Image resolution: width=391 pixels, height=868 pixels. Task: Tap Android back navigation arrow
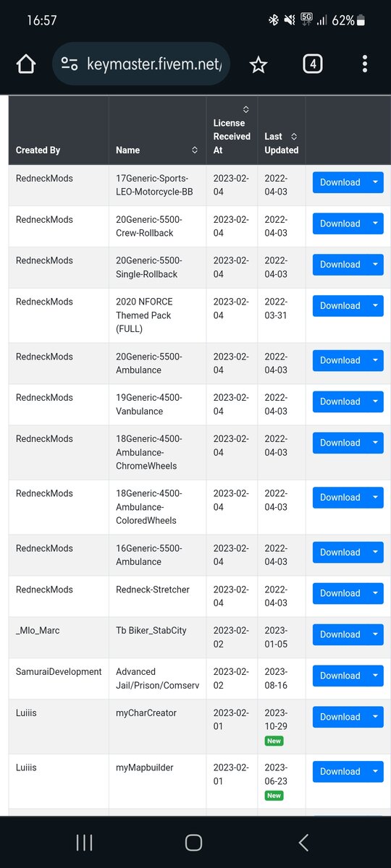tap(303, 842)
